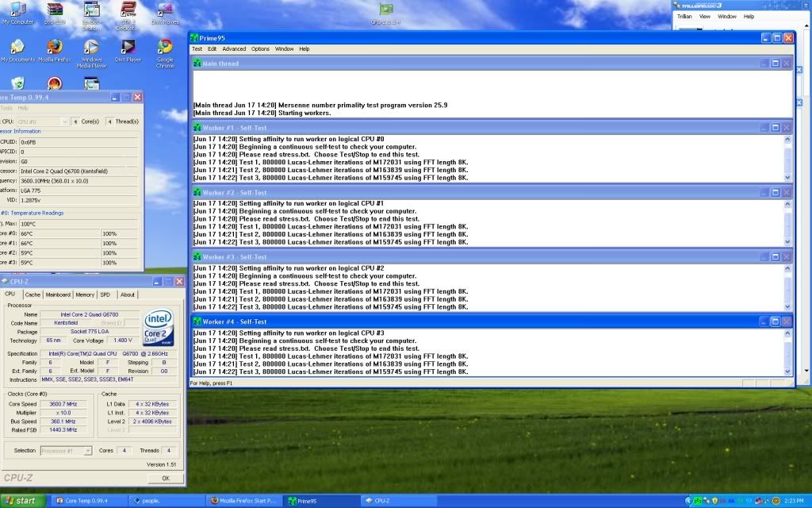This screenshot has width=812, height=508.
Task: Click the Windows Start button
Action: pos(20,501)
